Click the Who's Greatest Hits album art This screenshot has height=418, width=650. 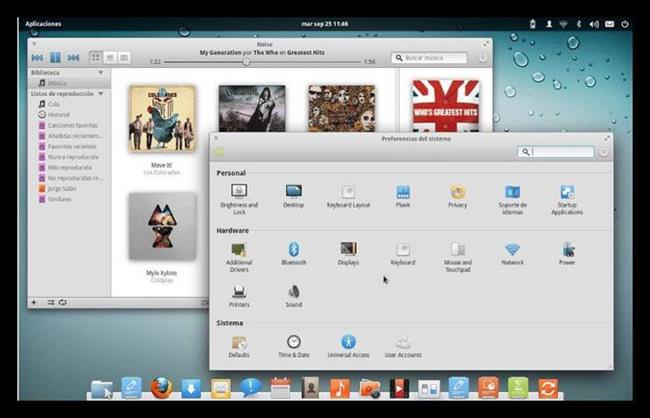tap(446, 106)
